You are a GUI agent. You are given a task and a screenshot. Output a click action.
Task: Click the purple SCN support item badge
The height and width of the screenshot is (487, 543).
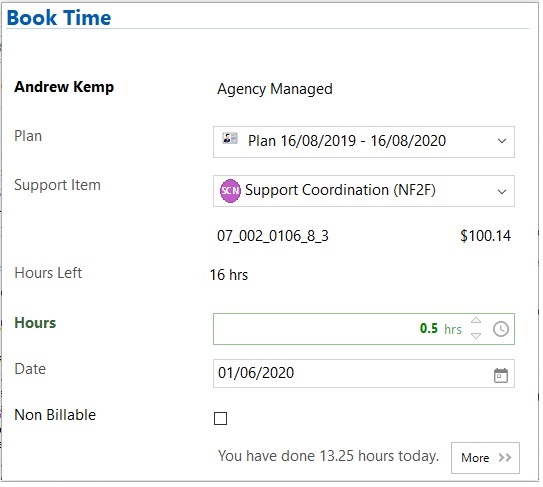click(x=230, y=191)
